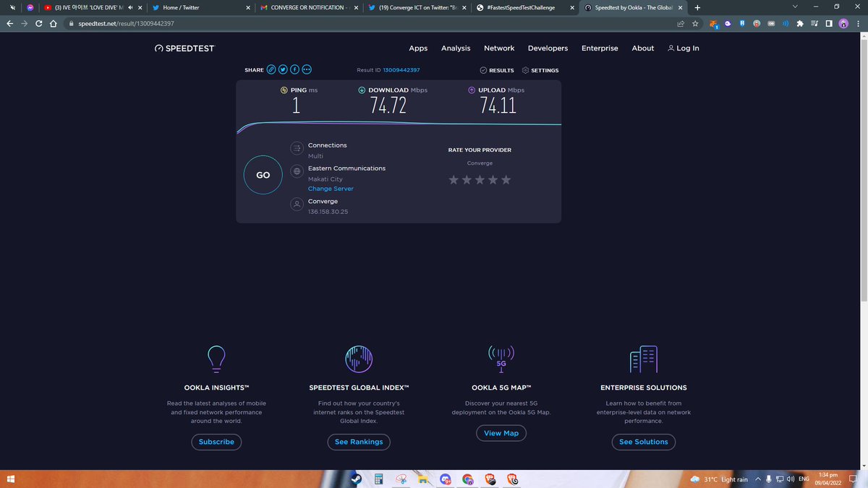Open the Chrome profile avatar
Screen dimensions: 868x488
(843, 23)
